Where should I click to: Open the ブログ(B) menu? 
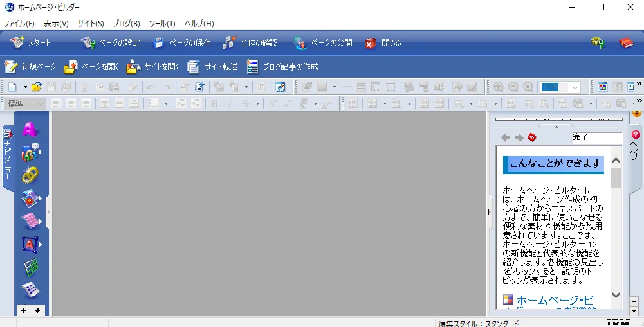point(127,23)
